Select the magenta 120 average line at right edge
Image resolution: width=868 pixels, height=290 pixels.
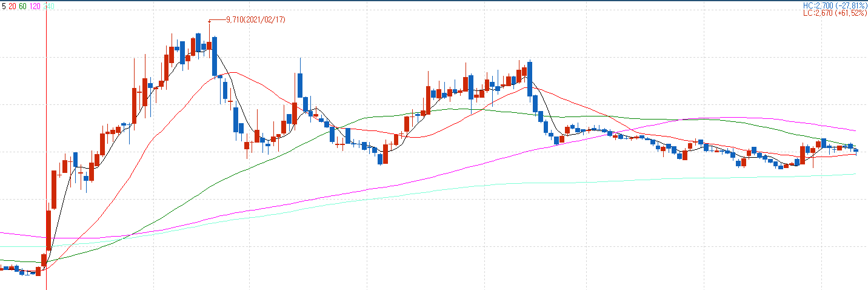[x=852, y=130]
